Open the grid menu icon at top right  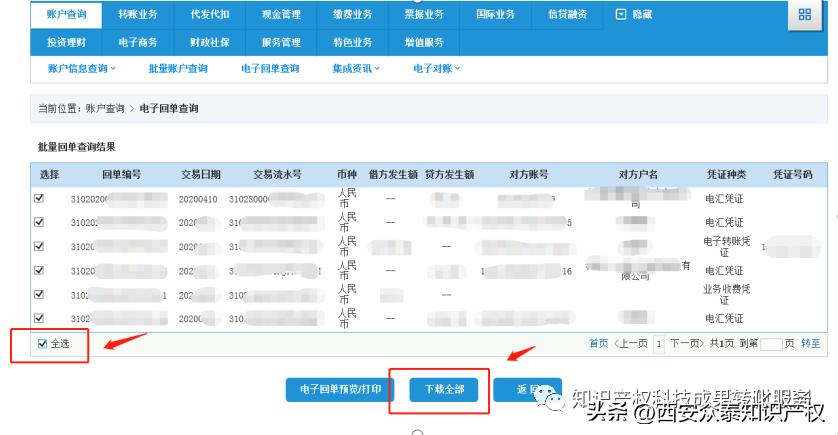coord(804,14)
